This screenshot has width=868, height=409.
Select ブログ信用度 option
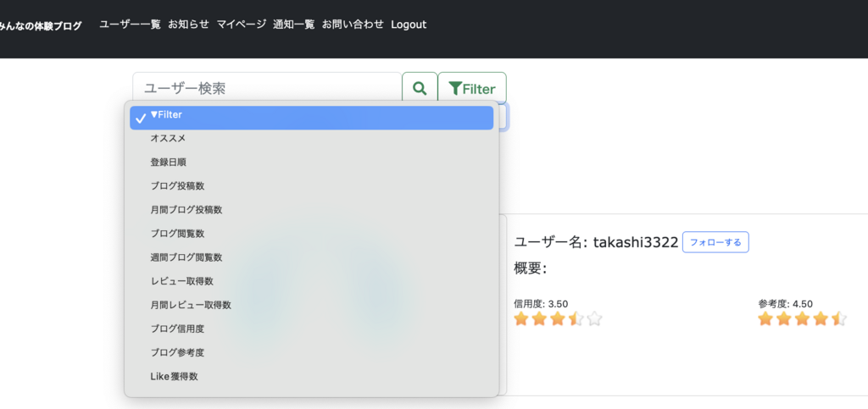pyautogui.click(x=177, y=328)
